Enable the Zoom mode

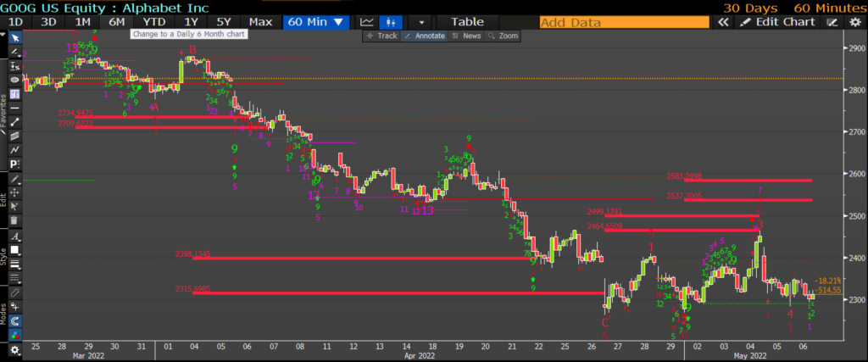pos(503,36)
